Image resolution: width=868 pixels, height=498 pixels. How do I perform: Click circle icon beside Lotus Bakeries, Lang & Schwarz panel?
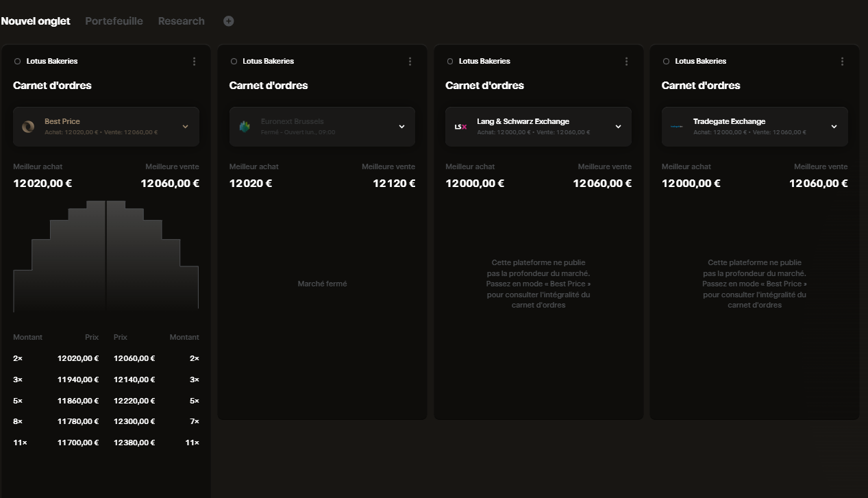(x=449, y=61)
